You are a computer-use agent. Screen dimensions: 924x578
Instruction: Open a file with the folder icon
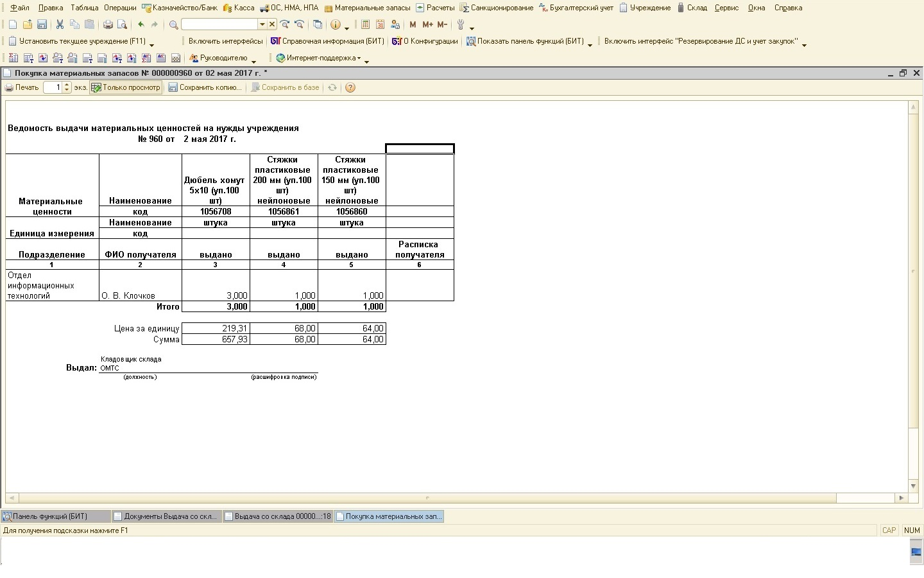pos(27,24)
